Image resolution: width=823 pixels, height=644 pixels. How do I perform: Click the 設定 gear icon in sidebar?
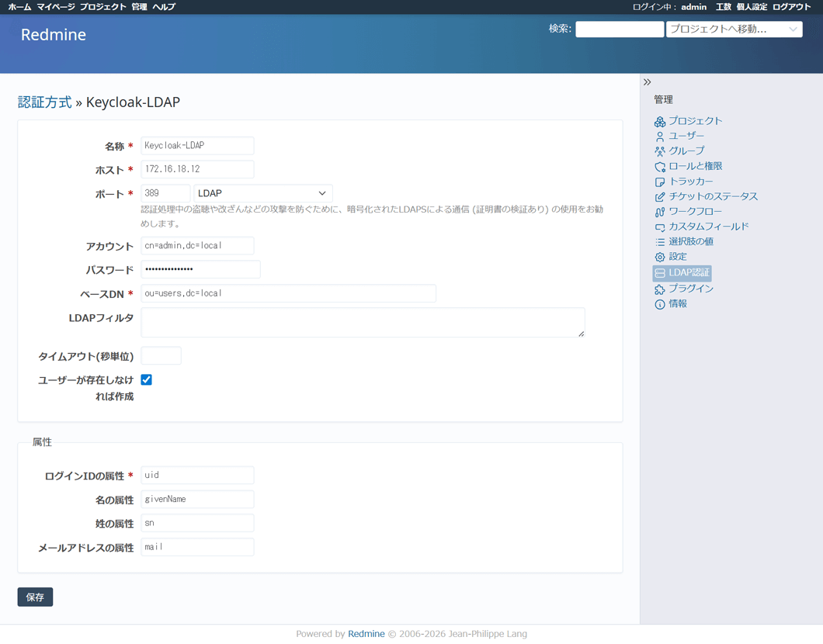pyautogui.click(x=659, y=257)
